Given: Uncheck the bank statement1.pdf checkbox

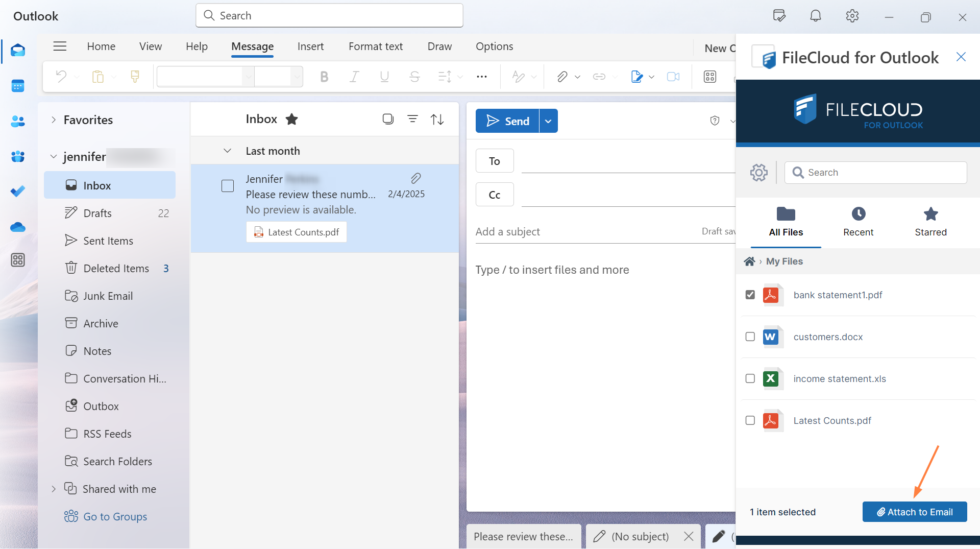Looking at the screenshot, I should 750,295.
